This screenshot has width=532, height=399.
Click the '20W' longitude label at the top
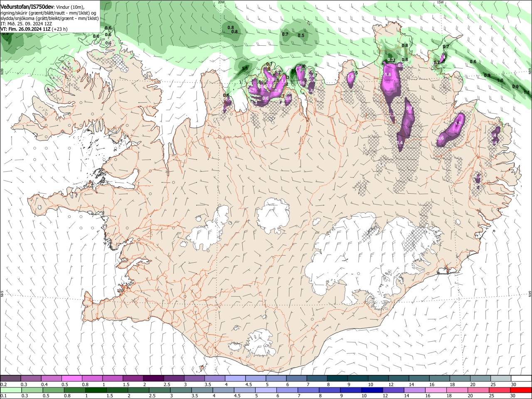point(221,2)
